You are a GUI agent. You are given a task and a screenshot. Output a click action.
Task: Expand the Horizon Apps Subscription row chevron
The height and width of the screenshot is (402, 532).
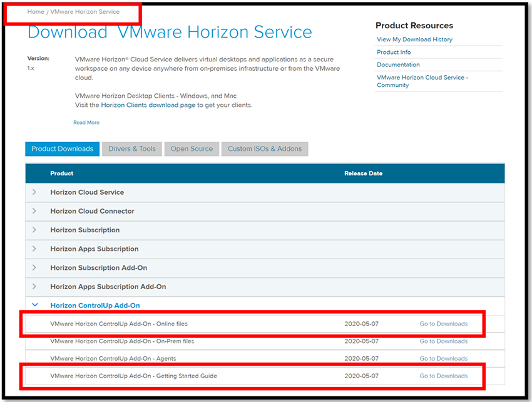click(34, 249)
